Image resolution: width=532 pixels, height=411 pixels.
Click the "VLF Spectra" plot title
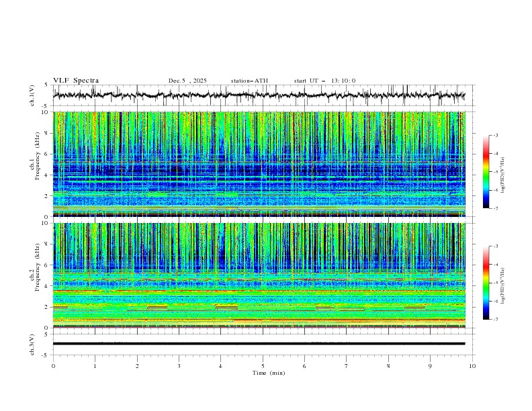(76, 81)
